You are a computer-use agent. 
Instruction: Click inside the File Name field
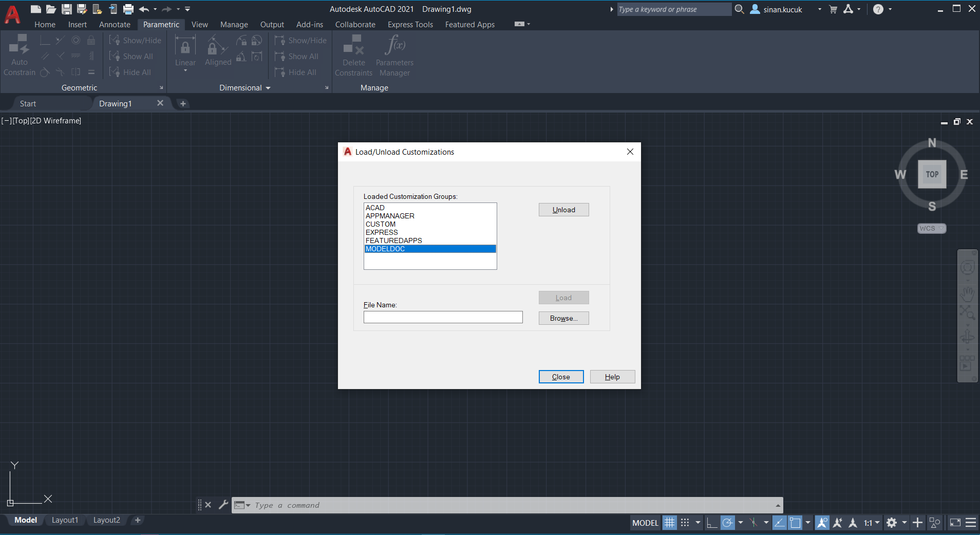pos(442,317)
